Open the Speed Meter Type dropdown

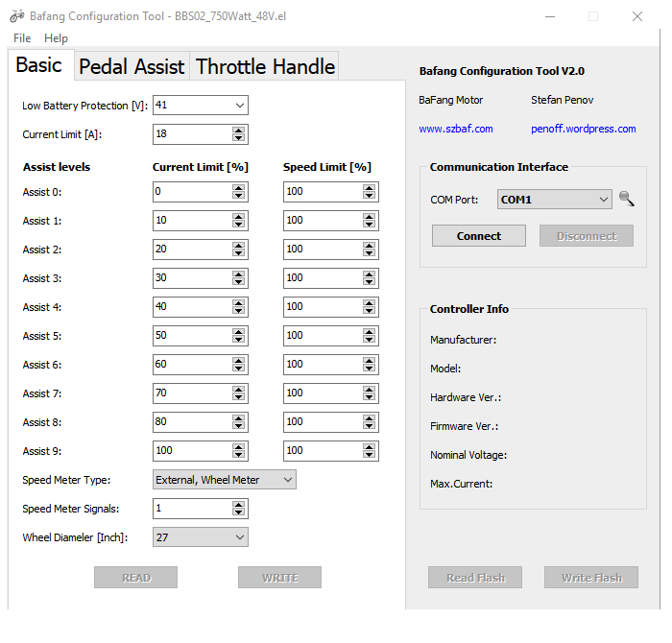coord(286,480)
